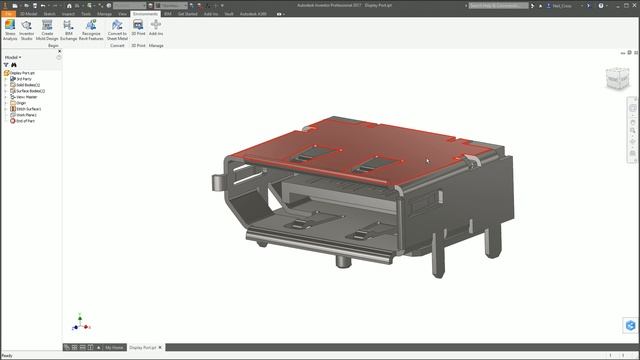Select Work Plane1 in browser
The width and height of the screenshot is (640, 360).
tap(23, 115)
